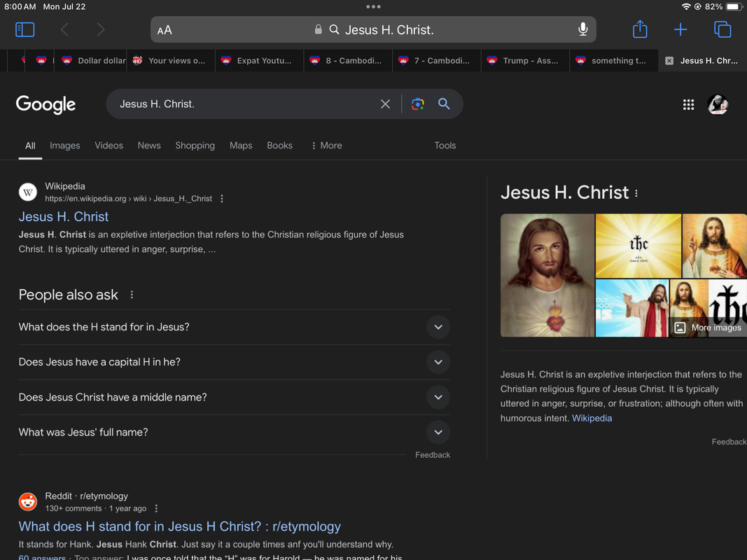The width and height of the screenshot is (747, 560).
Task: Open the More search filters dropdown
Action: point(326,145)
